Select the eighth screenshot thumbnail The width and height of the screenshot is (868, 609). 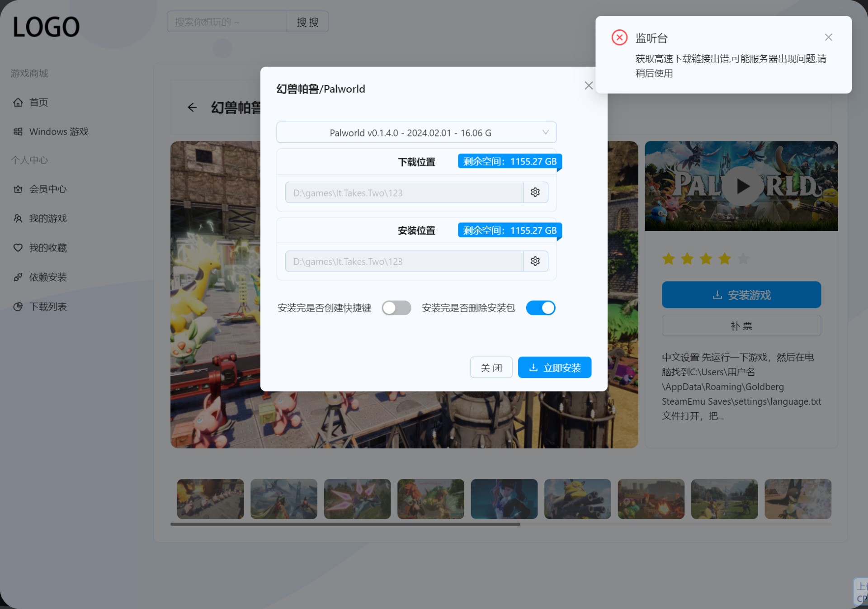click(x=725, y=499)
